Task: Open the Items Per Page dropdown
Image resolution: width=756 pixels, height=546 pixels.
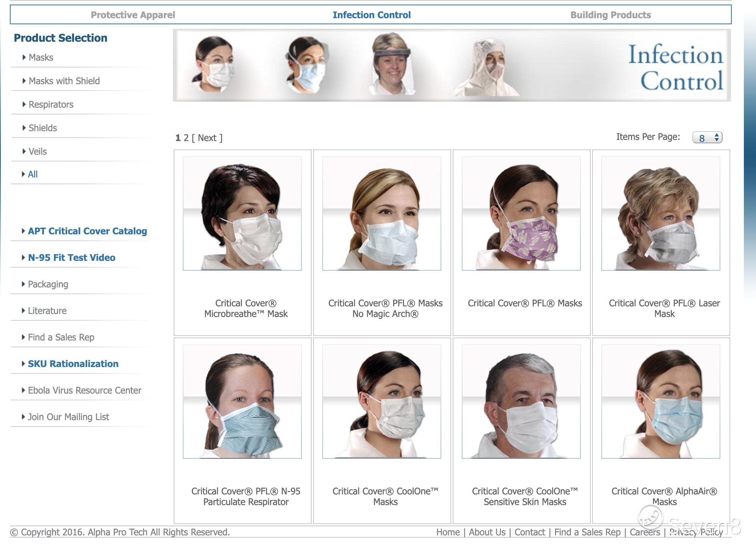Action: 707,138
